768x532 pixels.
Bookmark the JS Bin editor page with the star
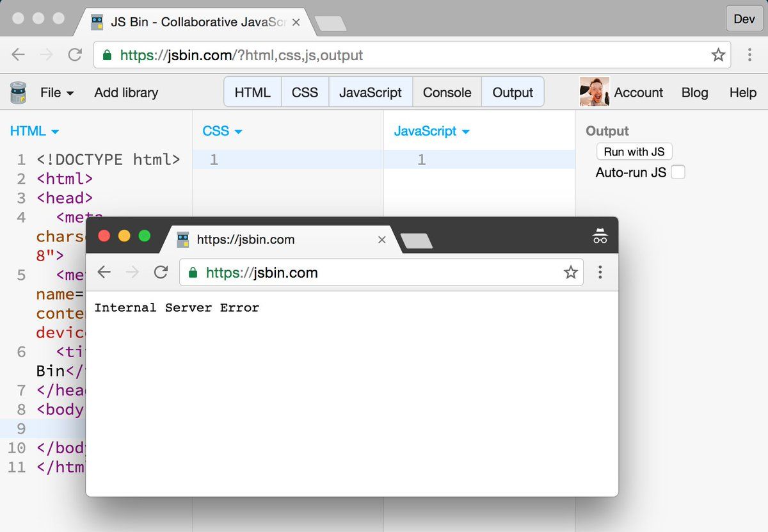718,55
